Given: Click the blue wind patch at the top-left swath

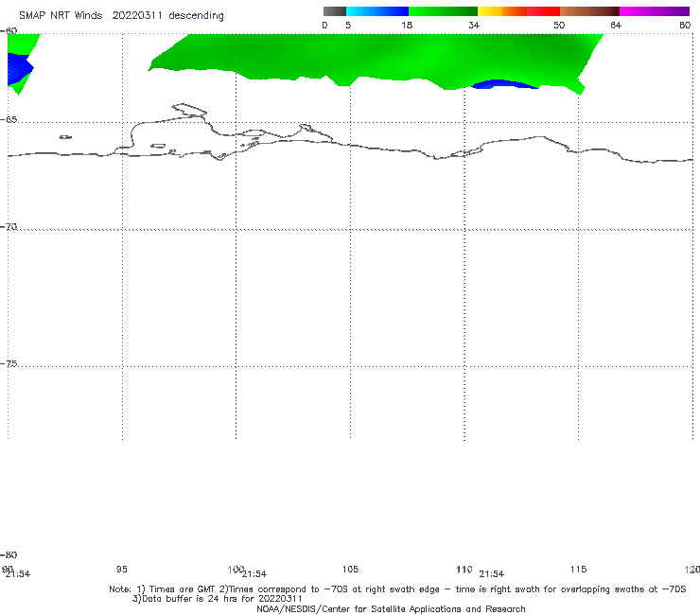Looking at the screenshot, I should 19,68.
